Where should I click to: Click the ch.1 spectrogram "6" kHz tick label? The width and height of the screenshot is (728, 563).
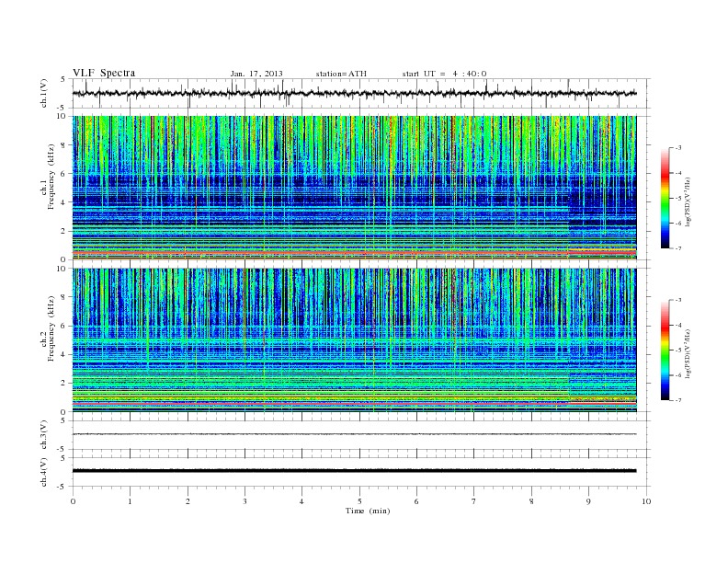[63, 174]
